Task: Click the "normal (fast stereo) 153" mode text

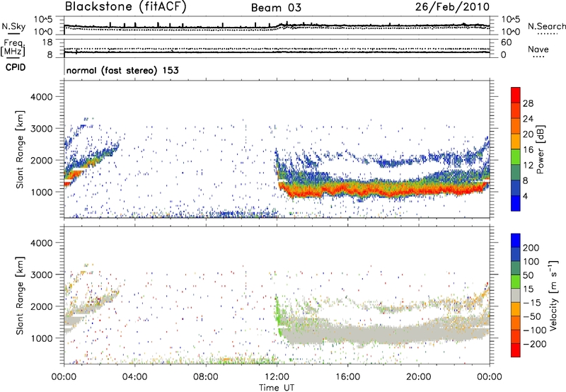Action: 122,70
